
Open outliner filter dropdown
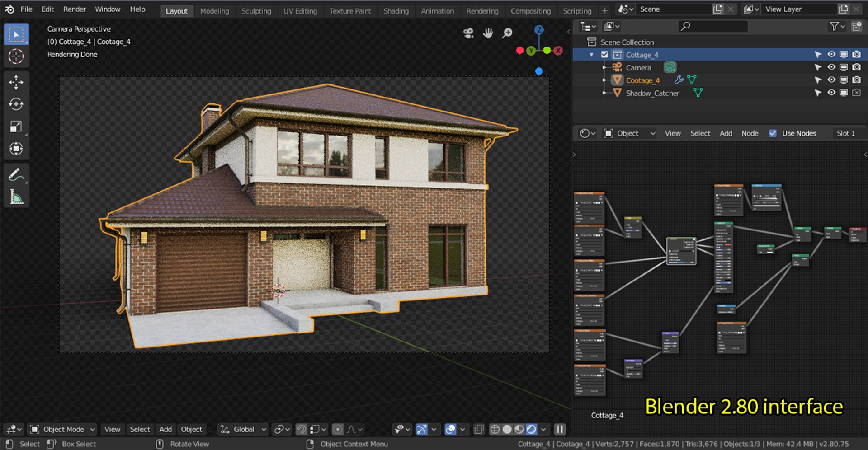837,27
